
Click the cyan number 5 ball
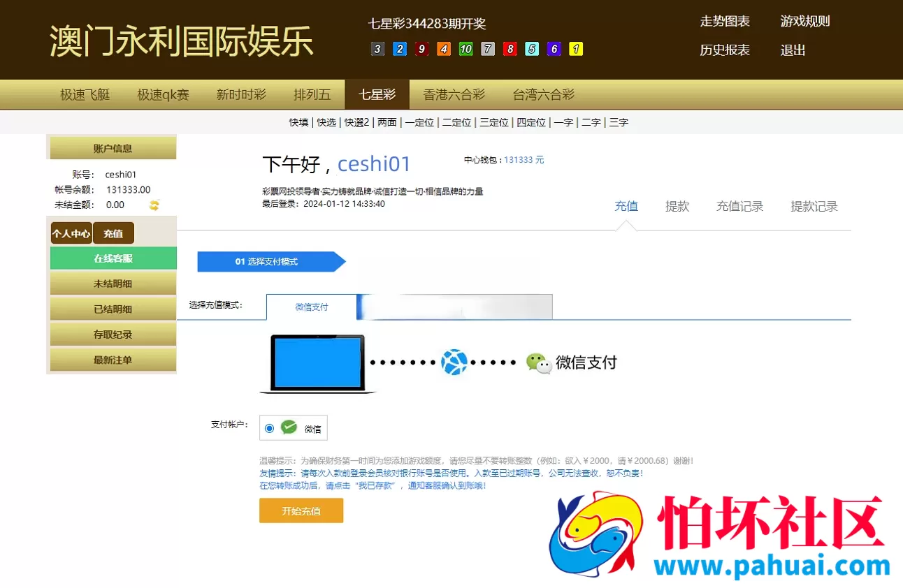(x=532, y=49)
